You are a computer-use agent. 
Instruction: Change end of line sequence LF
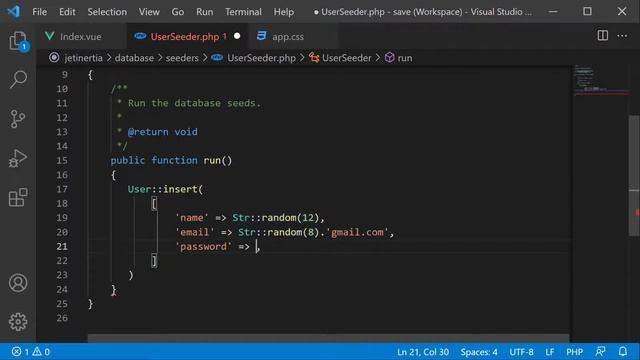[x=550, y=351]
